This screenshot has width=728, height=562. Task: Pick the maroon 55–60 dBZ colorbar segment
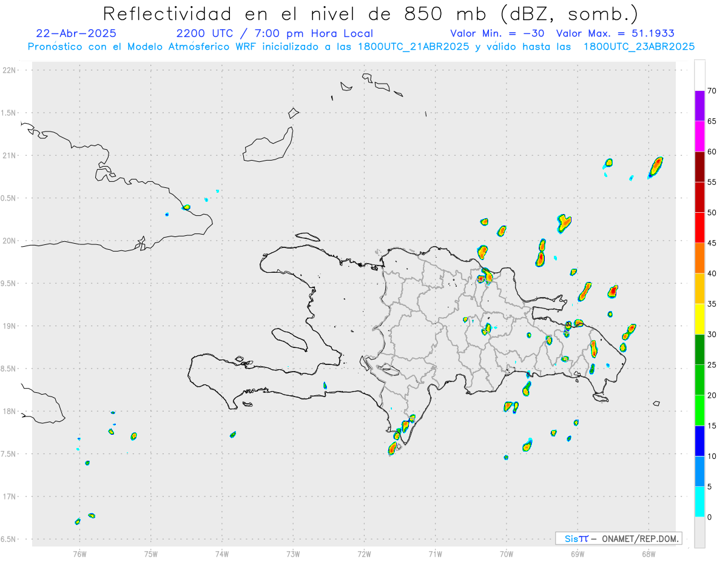(699, 167)
